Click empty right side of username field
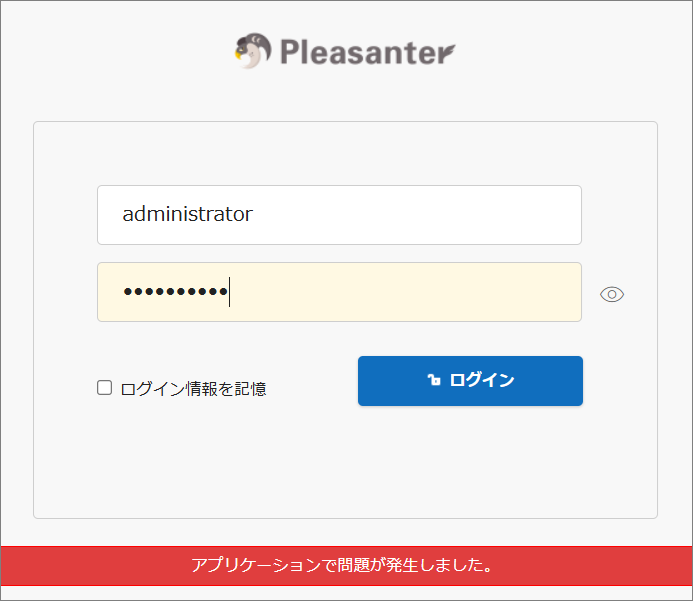Image resolution: width=693 pixels, height=601 pixels. [x=442, y=215]
